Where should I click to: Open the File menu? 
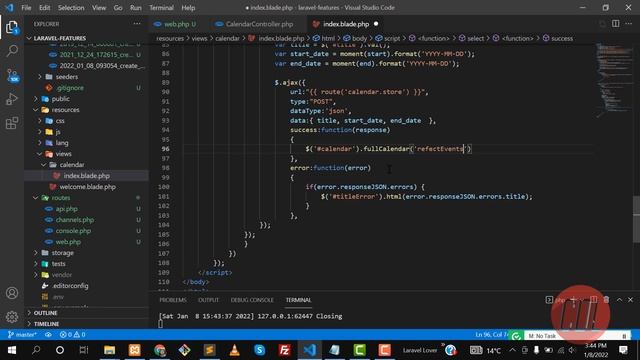click(26, 8)
